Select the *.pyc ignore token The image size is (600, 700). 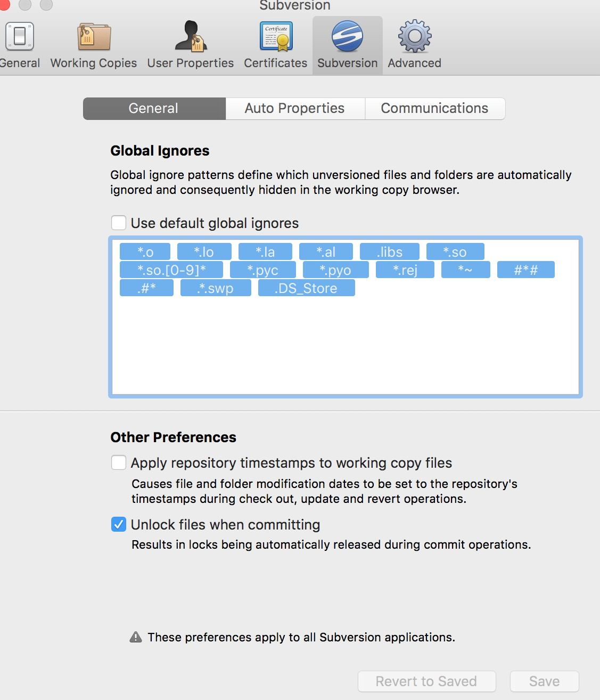pos(263,270)
